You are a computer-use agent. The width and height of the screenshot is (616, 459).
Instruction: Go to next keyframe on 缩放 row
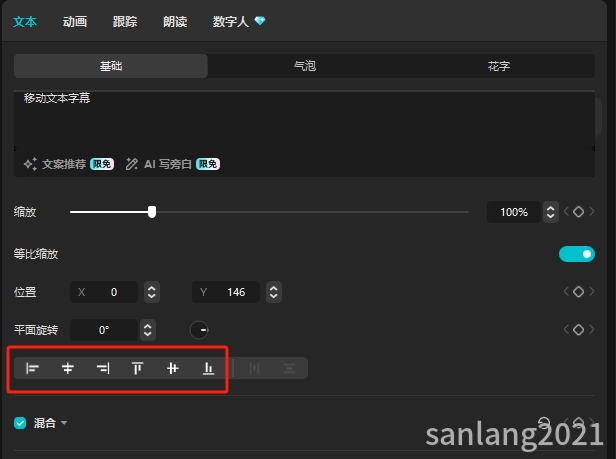coord(592,212)
